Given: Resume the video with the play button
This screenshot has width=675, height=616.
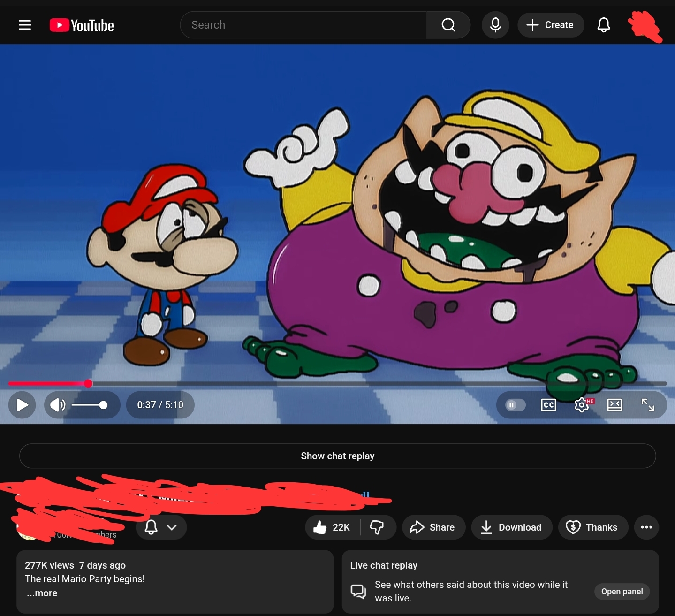Looking at the screenshot, I should (22, 405).
